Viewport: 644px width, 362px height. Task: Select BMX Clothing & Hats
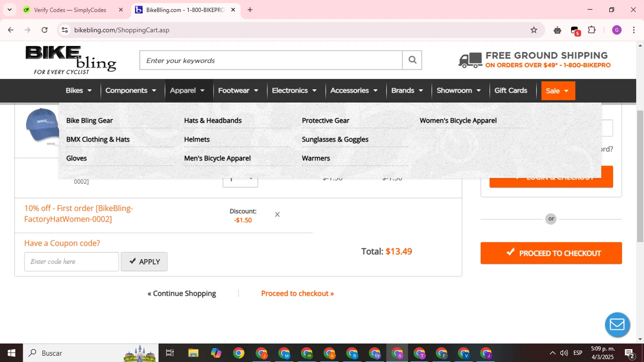tap(98, 140)
